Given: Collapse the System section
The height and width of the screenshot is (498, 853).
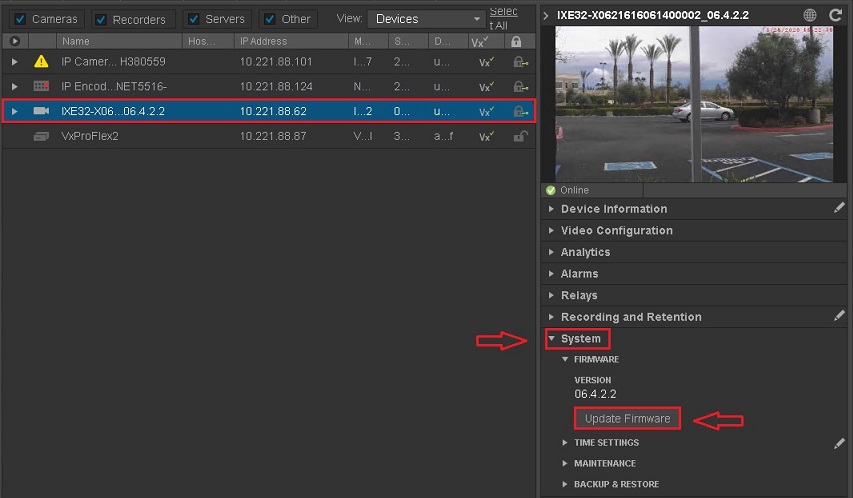Looking at the screenshot, I should (579, 339).
